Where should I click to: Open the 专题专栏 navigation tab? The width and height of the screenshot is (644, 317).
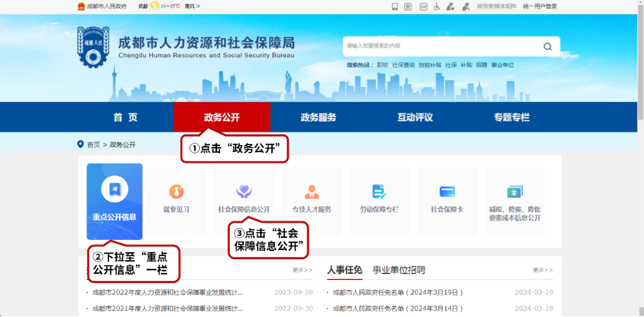coord(512,117)
